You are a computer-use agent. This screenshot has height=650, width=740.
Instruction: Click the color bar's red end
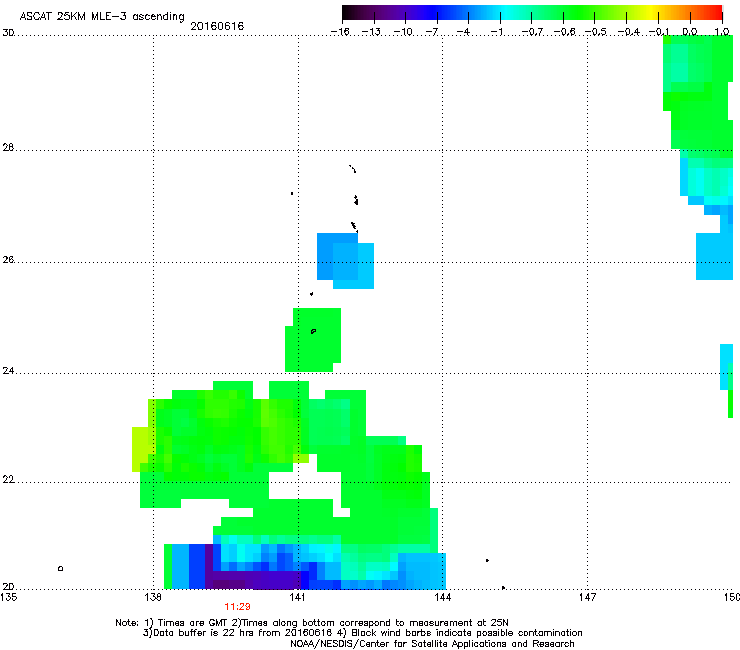(x=713, y=13)
